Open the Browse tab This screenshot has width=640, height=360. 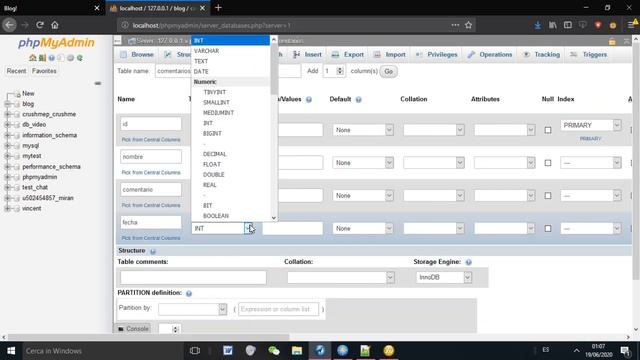point(137,55)
